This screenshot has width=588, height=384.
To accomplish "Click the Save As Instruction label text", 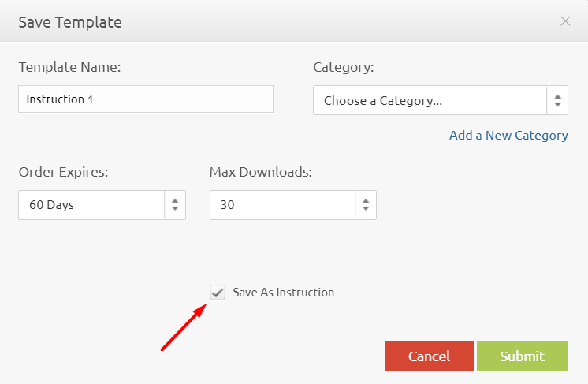I will coord(284,293).
